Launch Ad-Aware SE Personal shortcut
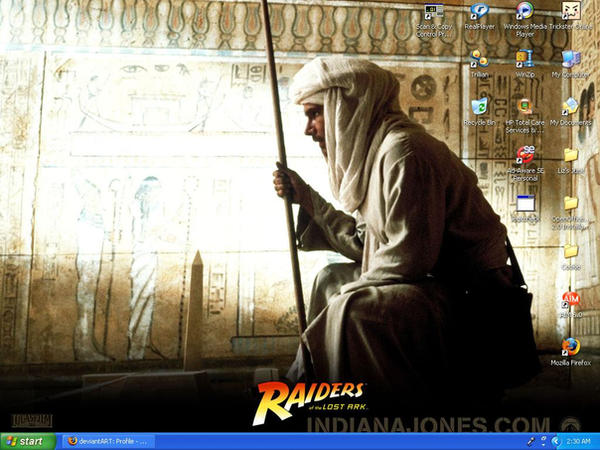This screenshot has height=450, width=600. point(525,164)
